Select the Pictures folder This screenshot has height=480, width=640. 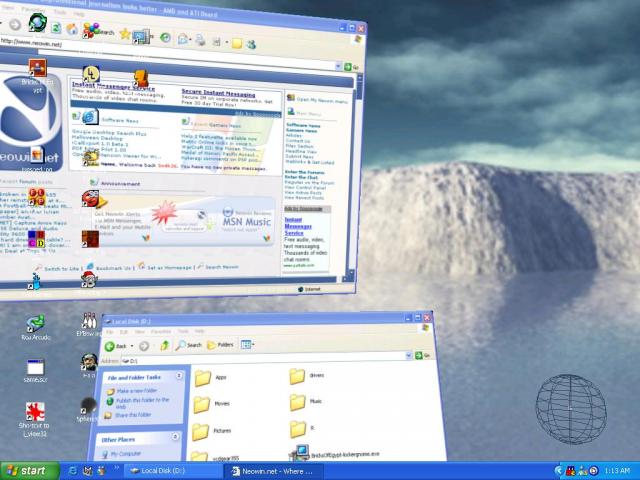(x=211, y=431)
